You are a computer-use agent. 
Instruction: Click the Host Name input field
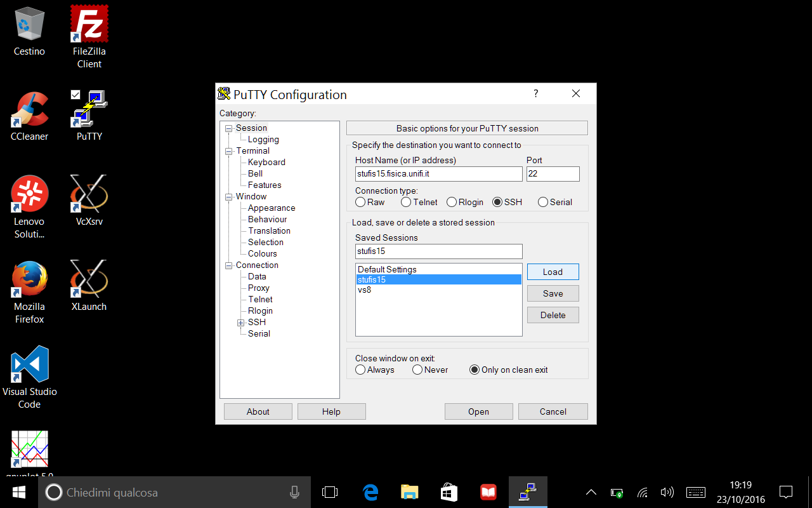tap(438, 174)
